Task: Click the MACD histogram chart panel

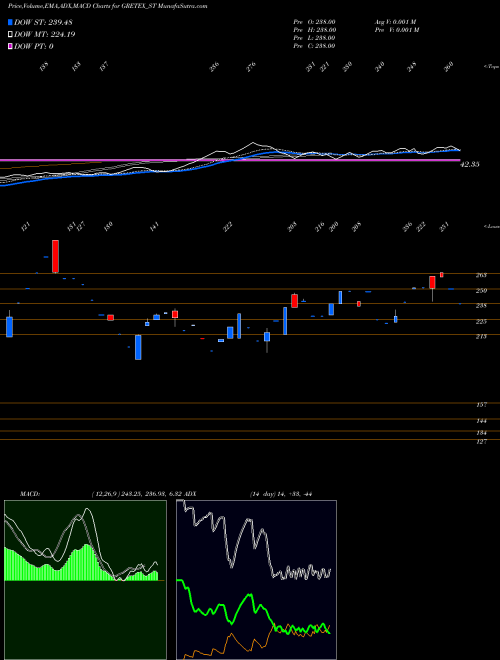Action: tap(85, 580)
